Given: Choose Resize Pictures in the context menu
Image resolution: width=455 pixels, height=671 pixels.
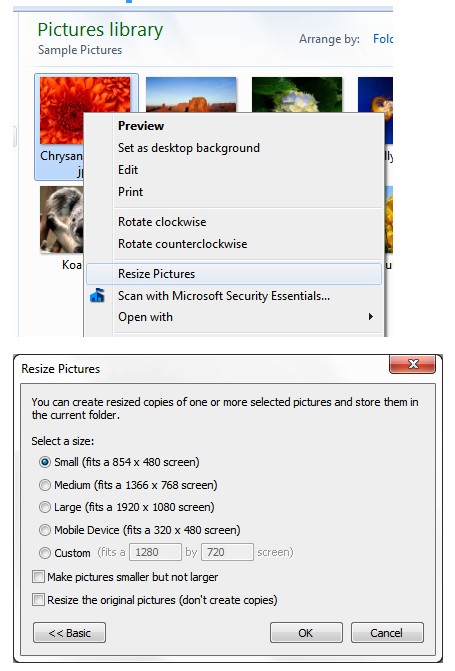Looking at the screenshot, I should tap(234, 274).
